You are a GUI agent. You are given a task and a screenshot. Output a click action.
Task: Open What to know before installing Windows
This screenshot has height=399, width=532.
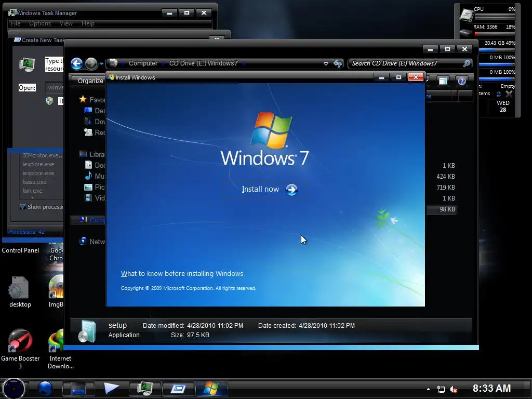182,273
